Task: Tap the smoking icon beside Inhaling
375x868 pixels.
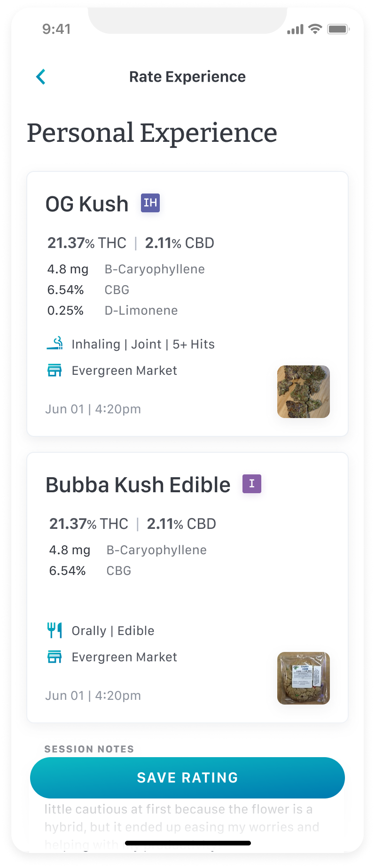Action: click(x=55, y=343)
